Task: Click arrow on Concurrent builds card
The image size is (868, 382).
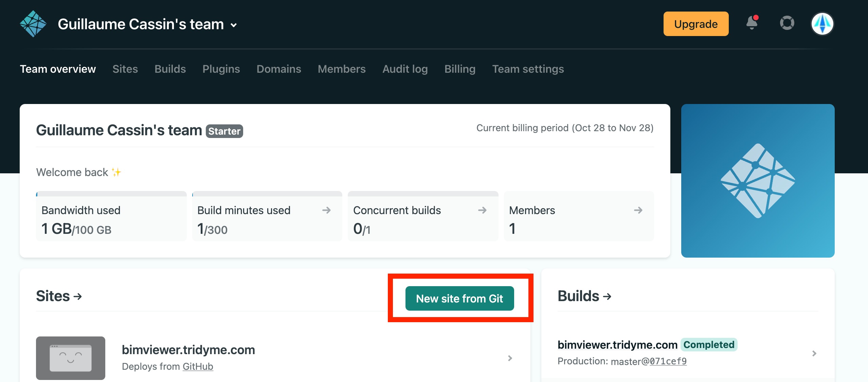Action: (x=482, y=210)
